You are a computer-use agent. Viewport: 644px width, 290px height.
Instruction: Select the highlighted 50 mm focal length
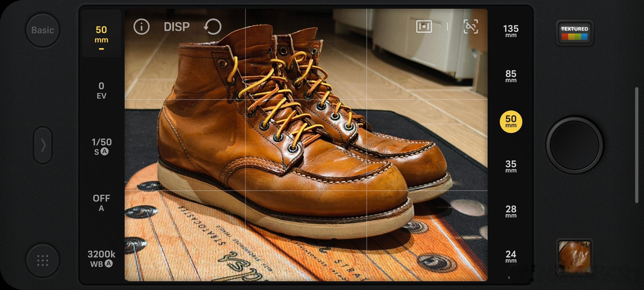(511, 122)
